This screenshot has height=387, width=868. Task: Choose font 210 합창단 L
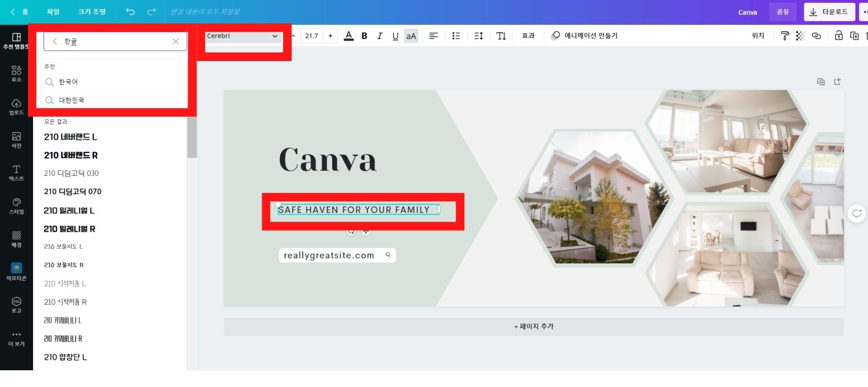click(x=66, y=357)
